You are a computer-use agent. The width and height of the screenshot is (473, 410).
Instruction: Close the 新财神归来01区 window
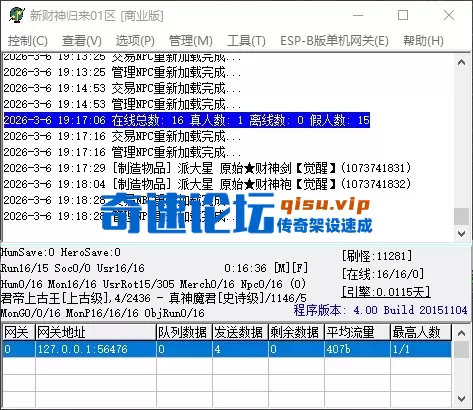[x=449, y=15]
